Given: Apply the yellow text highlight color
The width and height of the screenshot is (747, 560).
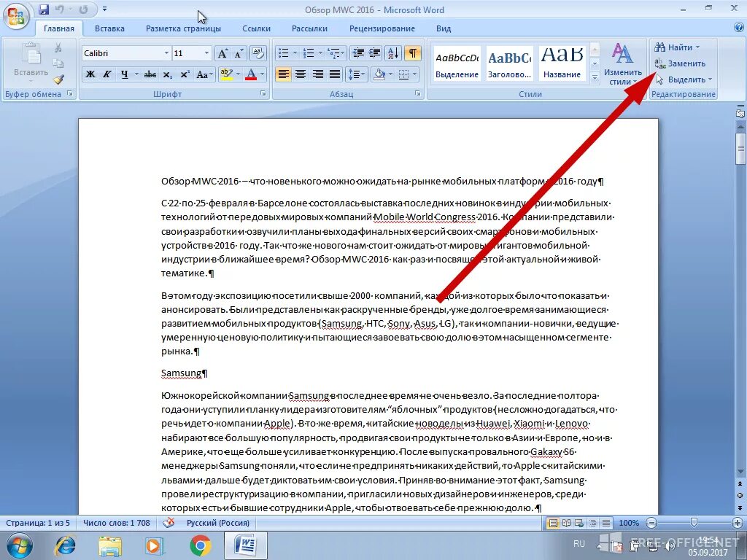Looking at the screenshot, I should 226,74.
